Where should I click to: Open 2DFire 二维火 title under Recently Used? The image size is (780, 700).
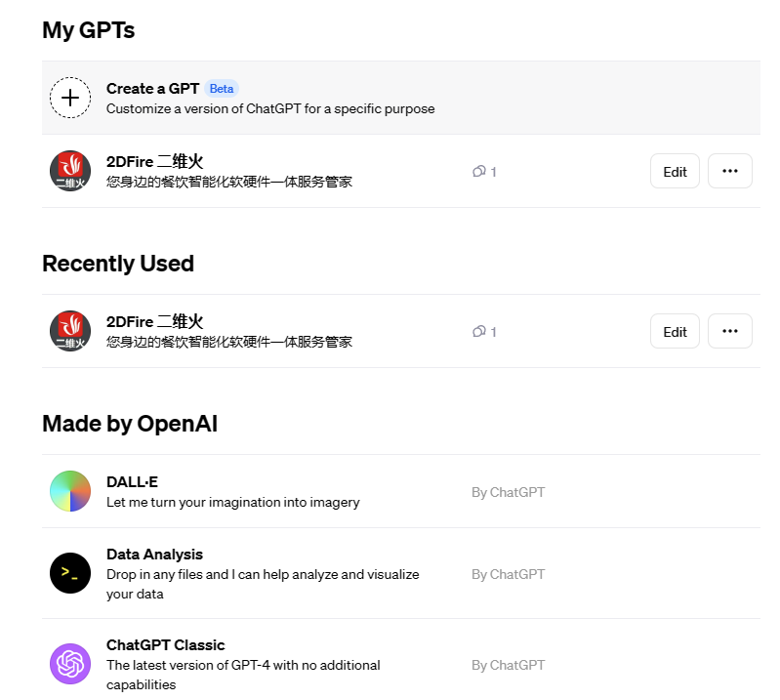click(154, 322)
